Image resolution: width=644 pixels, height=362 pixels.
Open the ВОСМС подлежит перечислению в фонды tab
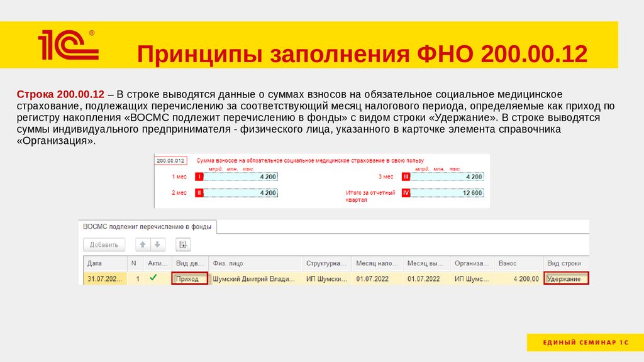(x=147, y=226)
